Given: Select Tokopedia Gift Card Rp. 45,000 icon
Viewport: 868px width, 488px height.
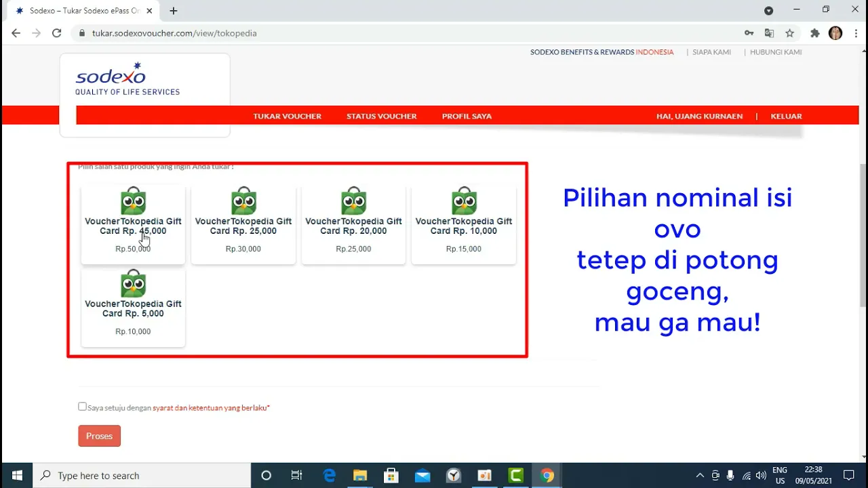Looking at the screenshot, I should tap(133, 201).
